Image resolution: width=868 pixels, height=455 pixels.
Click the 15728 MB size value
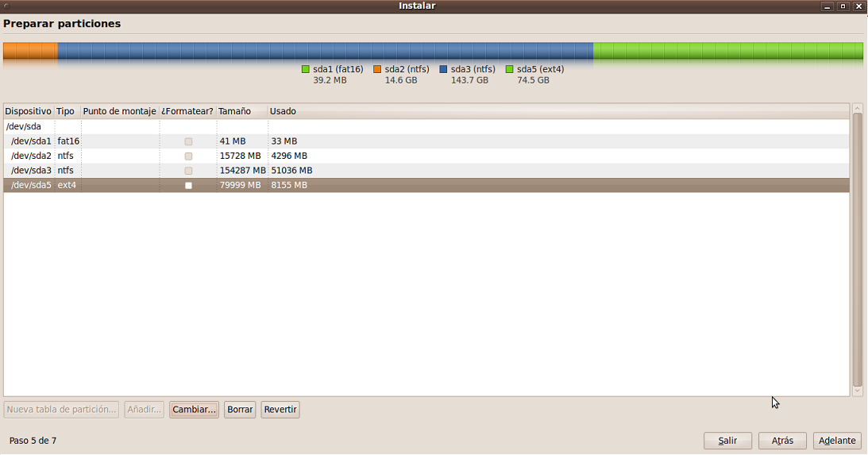tap(241, 156)
